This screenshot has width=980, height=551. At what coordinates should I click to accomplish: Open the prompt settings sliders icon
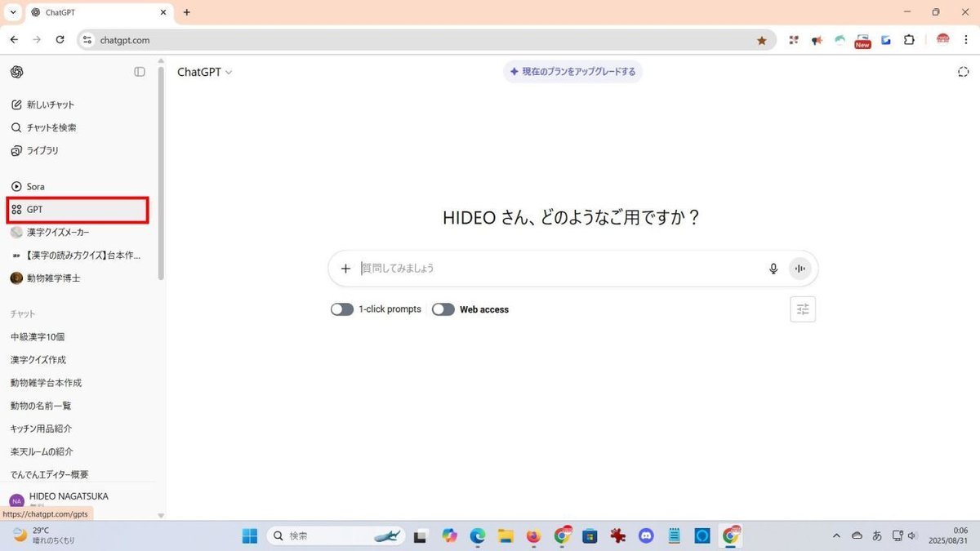(802, 309)
